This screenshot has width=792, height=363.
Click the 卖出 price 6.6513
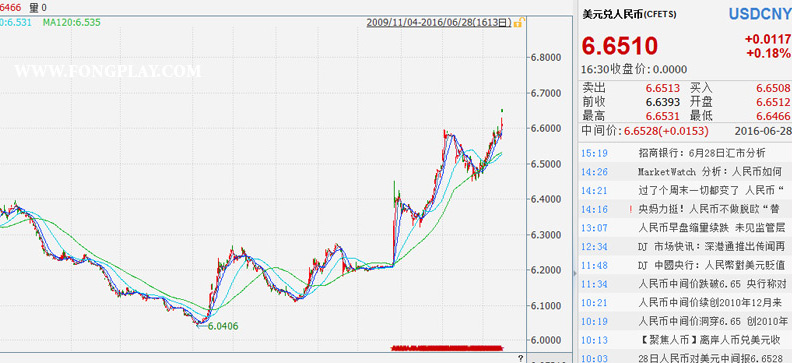coord(663,88)
